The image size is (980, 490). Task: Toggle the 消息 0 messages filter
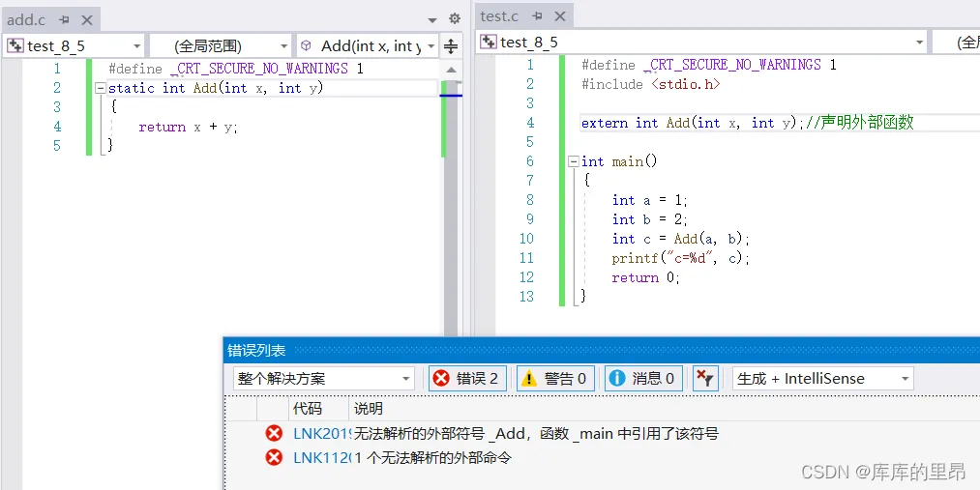(x=643, y=378)
